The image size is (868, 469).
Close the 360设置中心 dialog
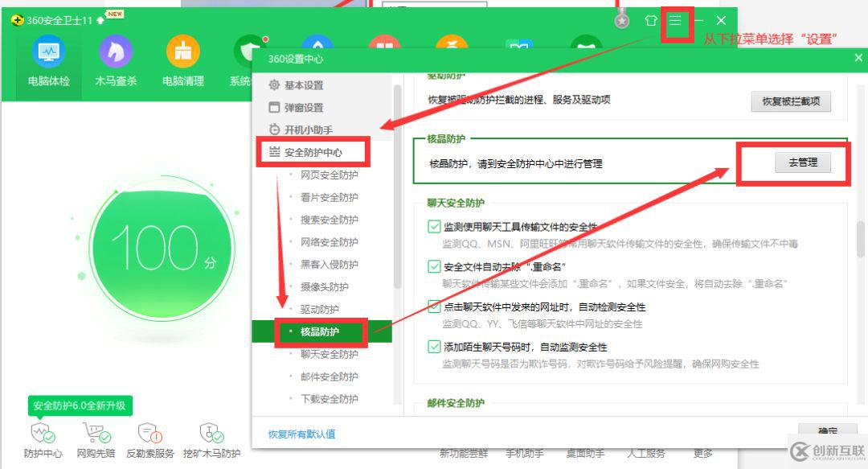[x=858, y=58]
